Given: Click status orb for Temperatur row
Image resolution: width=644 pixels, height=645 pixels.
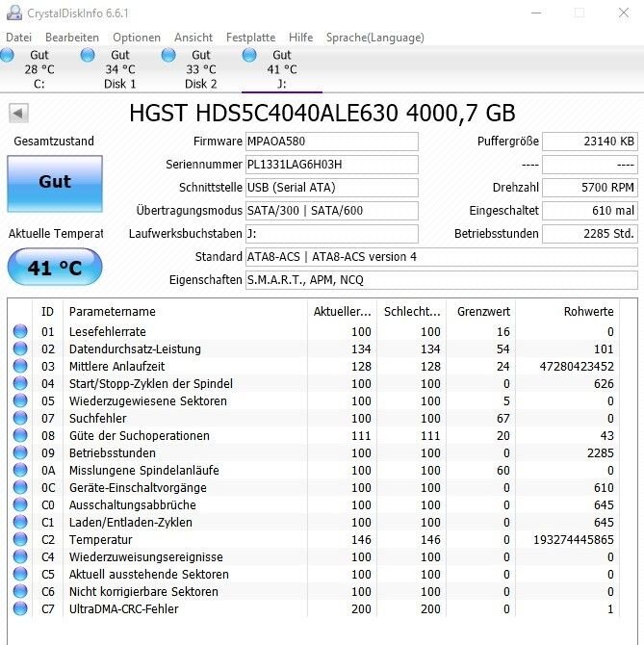Looking at the screenshot, I should 20,539.
